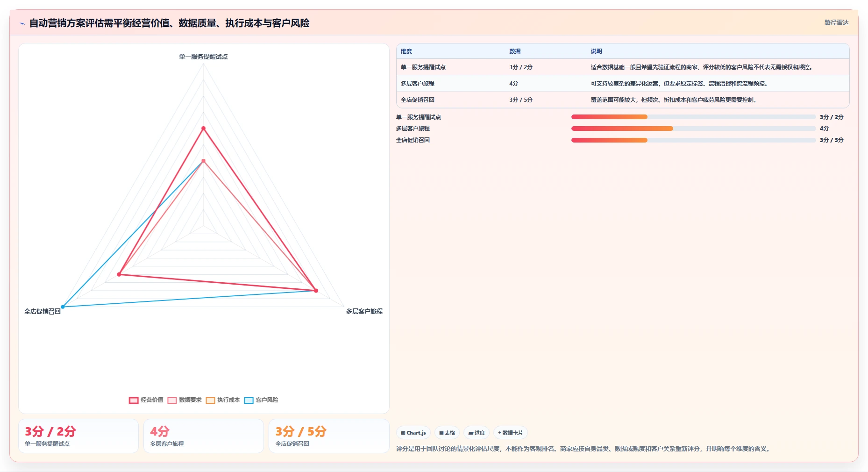Click the description for 多层客户旅程 row

680,84
